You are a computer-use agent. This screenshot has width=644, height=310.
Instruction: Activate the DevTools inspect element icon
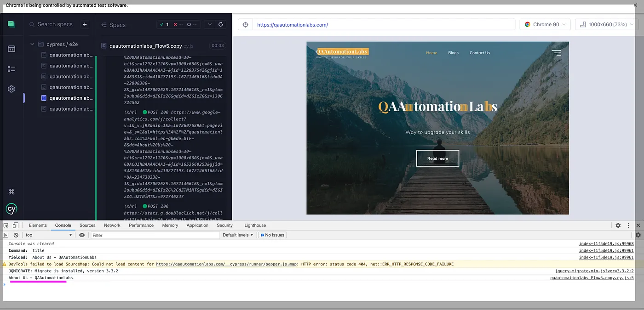(6, 225)
